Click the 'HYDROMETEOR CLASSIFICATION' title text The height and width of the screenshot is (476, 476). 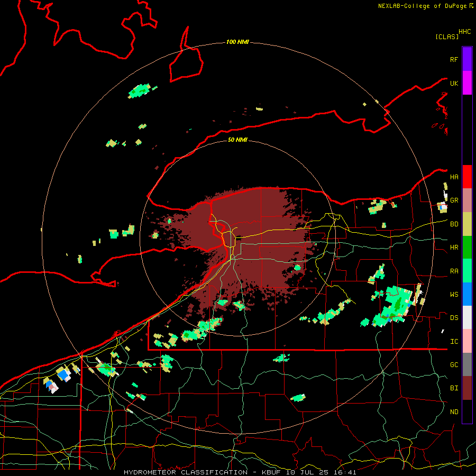(x=186, y=472)
